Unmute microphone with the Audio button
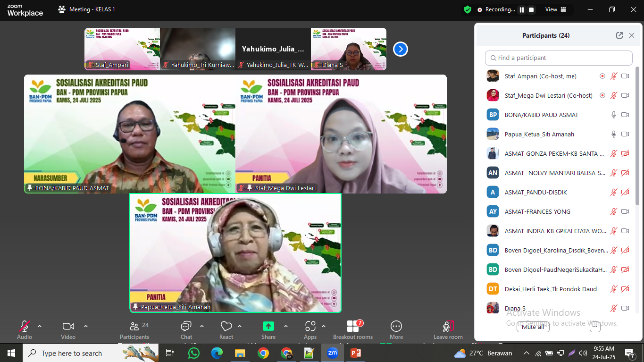 click(x=25, y=327)
